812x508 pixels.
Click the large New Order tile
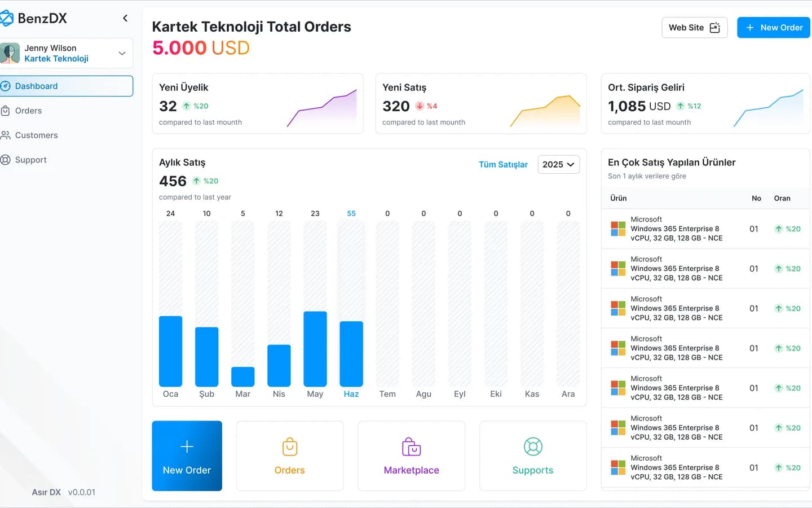pos(187,456)
